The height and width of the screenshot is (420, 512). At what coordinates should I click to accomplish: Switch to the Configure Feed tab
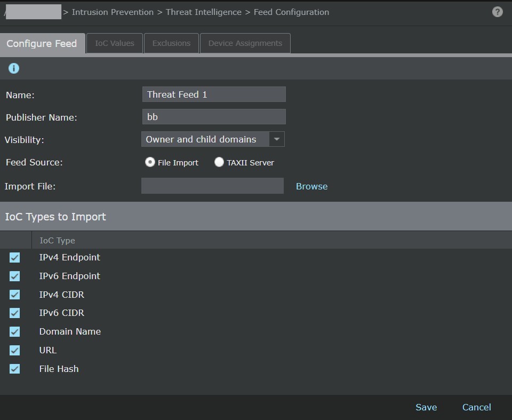(x=42, y=43)
